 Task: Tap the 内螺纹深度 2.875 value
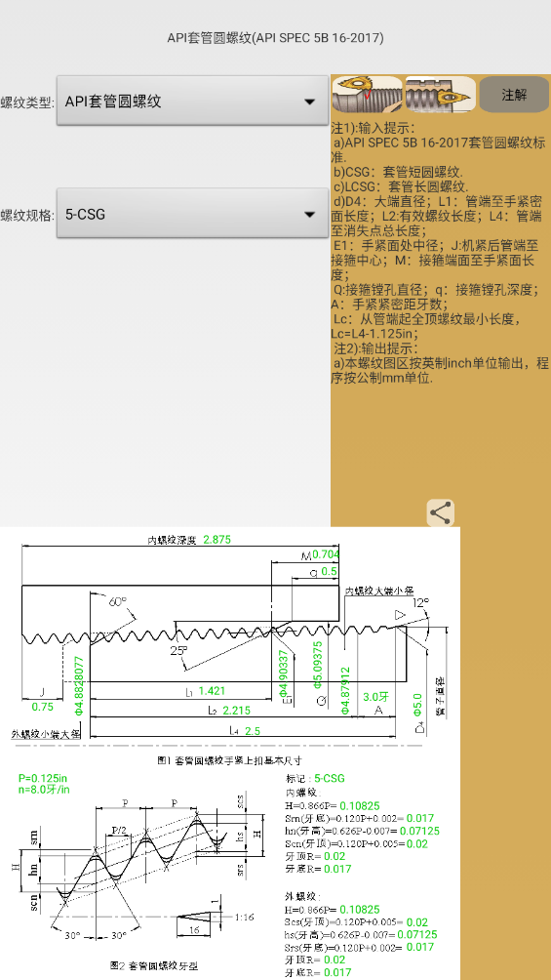(x=216, y=540)
